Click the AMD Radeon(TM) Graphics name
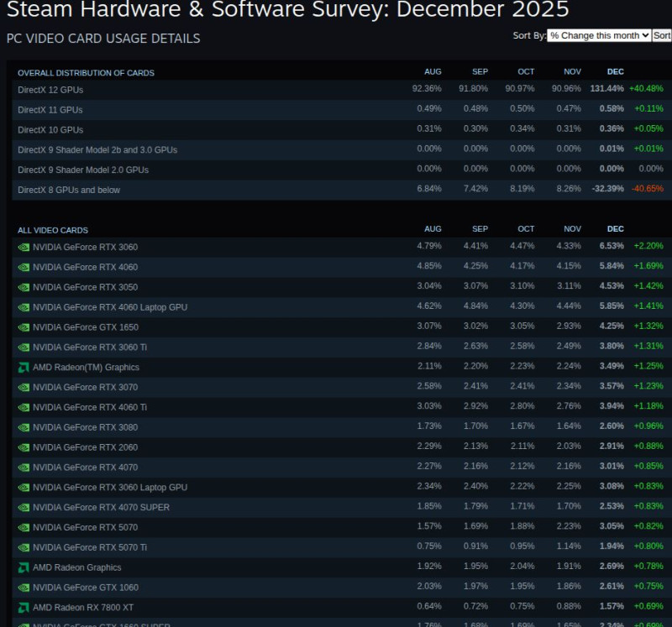The width and height of the screenshot is (672, 627). tap(87, 368)
